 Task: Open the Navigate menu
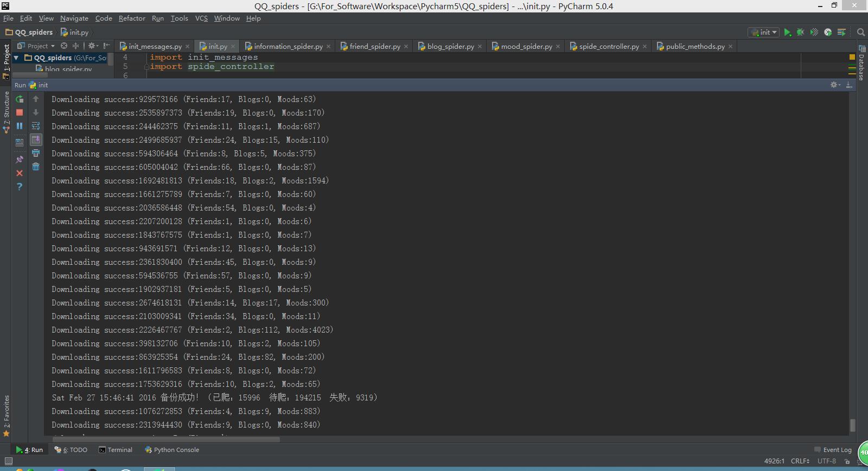point(74,18)
